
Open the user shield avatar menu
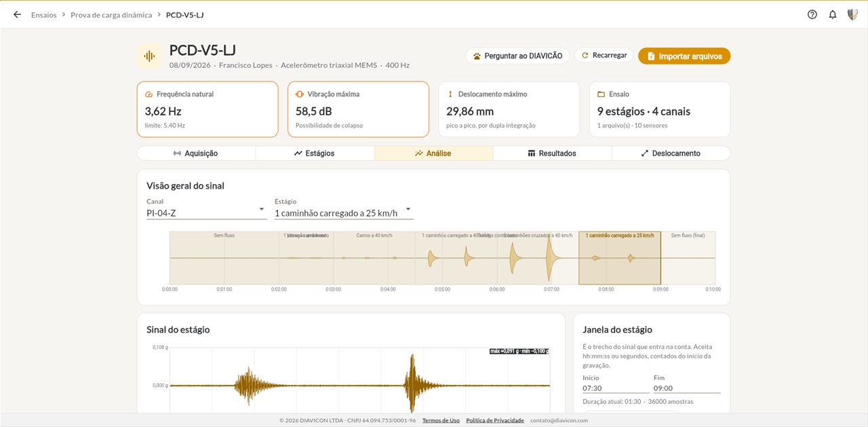pos(853,14)
